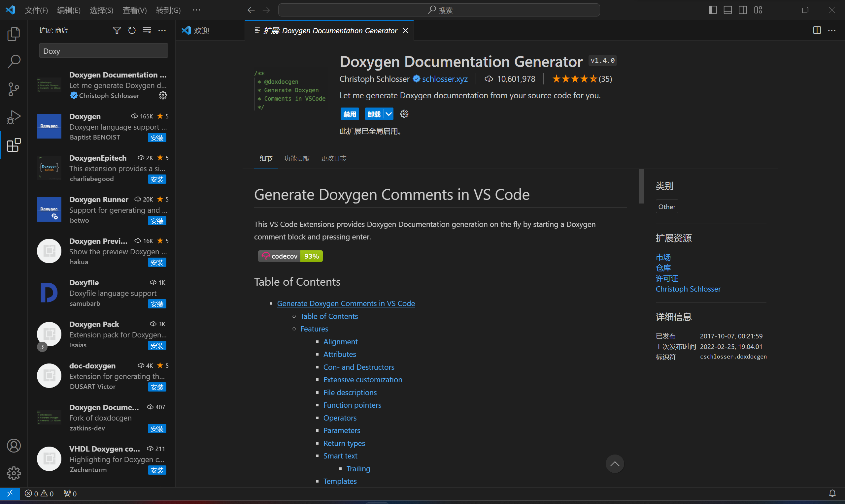Viewport: 845px width, 504px height.
Task: Open the 编辑(E) menu
Action: [69, 10]
